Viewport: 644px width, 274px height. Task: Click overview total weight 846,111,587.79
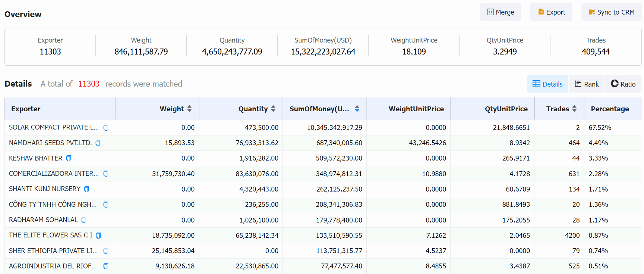pyautogui.click(x=141, y=52)
